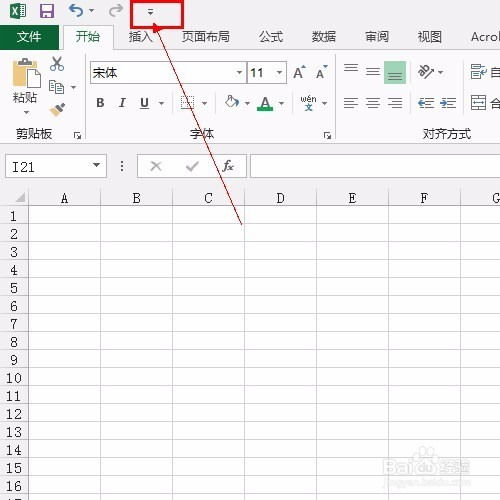Open the fill color dropdown arrow
The height and width of the screenshot is (500, 500).
pos(247,103)
